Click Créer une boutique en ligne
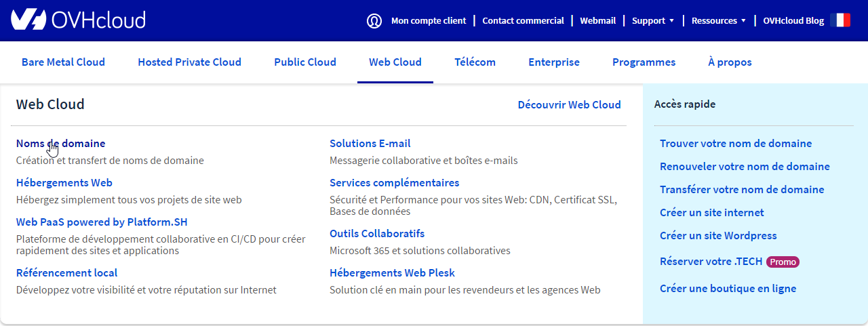Viewport: 868px width, 326px height. [728, 289]
